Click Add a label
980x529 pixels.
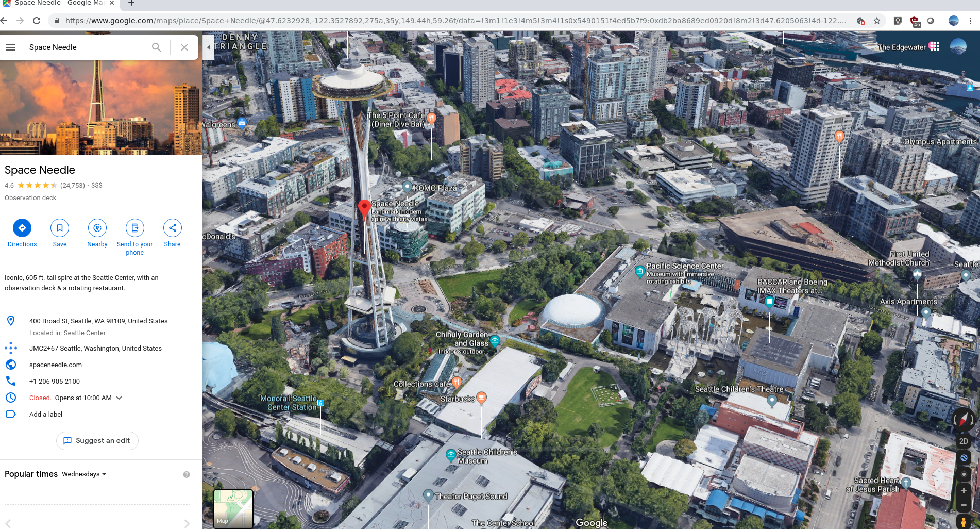click(x=46, y=415)
